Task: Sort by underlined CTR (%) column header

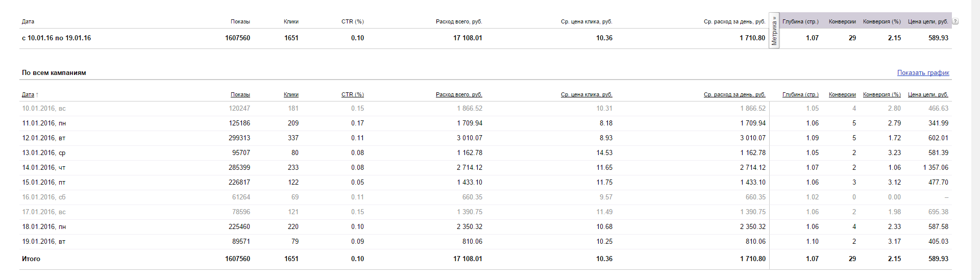Action: tap(352, 95)
